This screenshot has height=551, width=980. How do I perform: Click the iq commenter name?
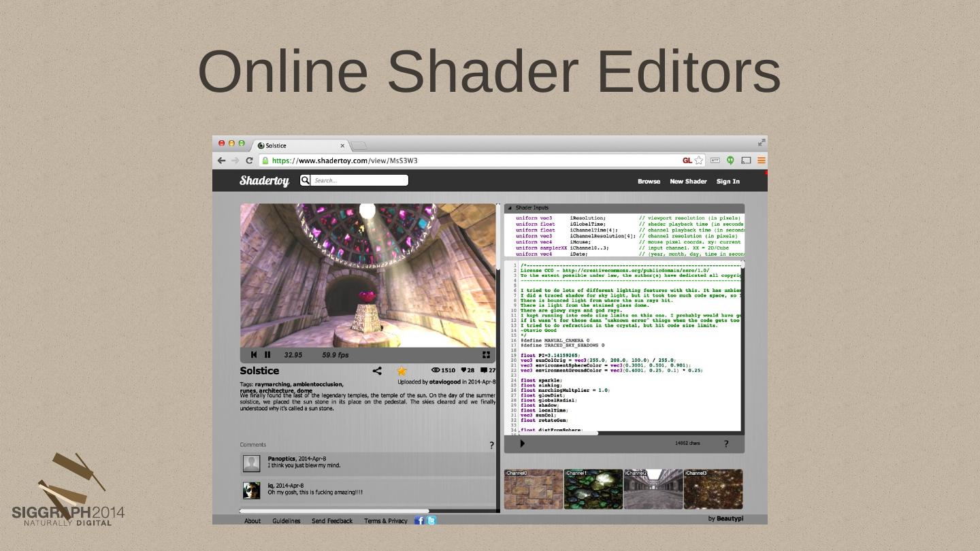tap(270, 486)
